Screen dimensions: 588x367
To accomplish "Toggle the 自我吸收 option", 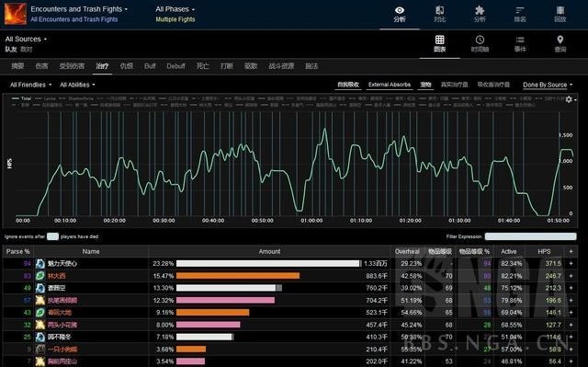I will coord(348,85).
